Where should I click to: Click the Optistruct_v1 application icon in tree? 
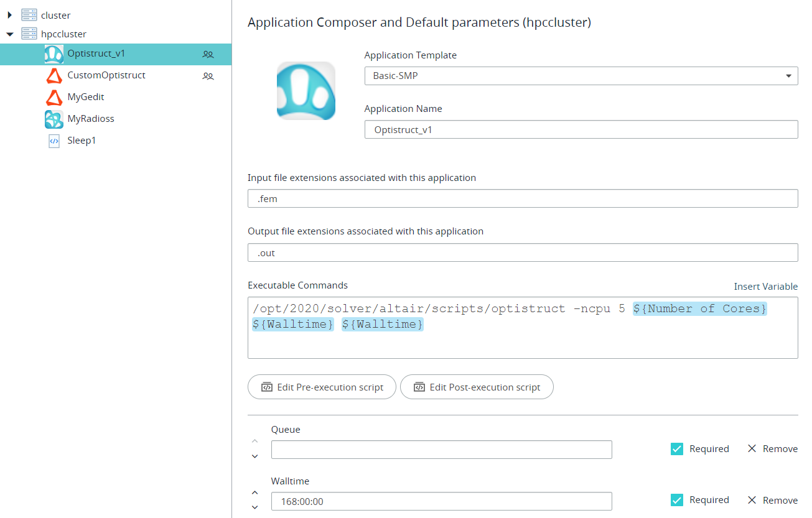click(x=54, y=54)
